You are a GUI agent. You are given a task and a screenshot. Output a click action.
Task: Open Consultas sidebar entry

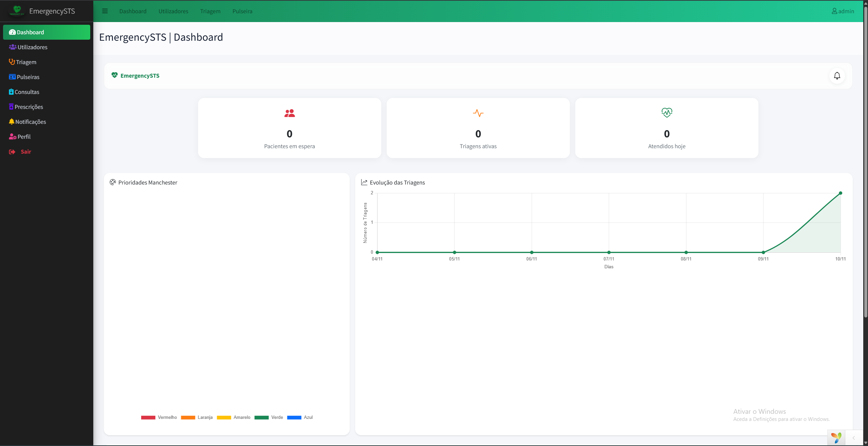pos(26,92)
